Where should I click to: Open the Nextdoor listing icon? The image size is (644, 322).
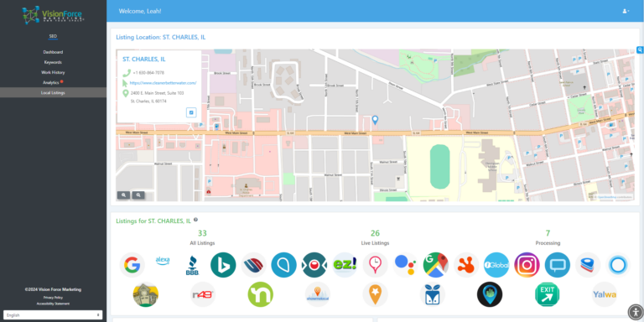click(x=261, y=294)
